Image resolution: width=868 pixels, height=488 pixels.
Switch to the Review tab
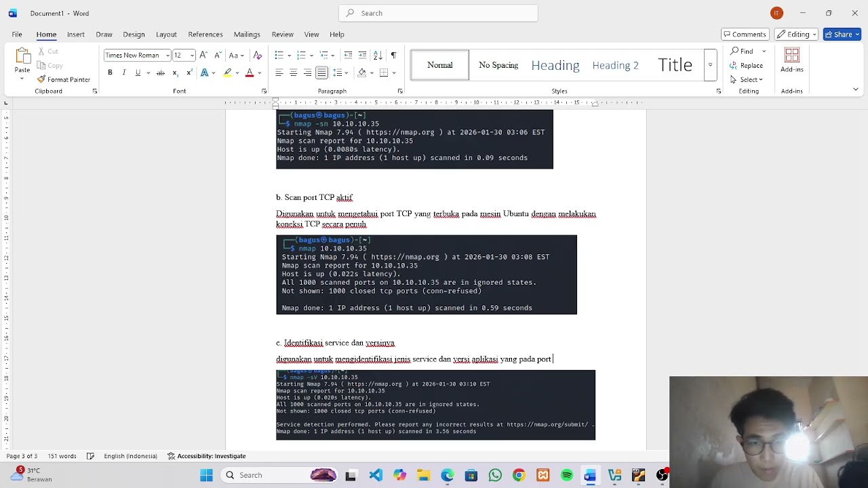[x=283, y=34]
